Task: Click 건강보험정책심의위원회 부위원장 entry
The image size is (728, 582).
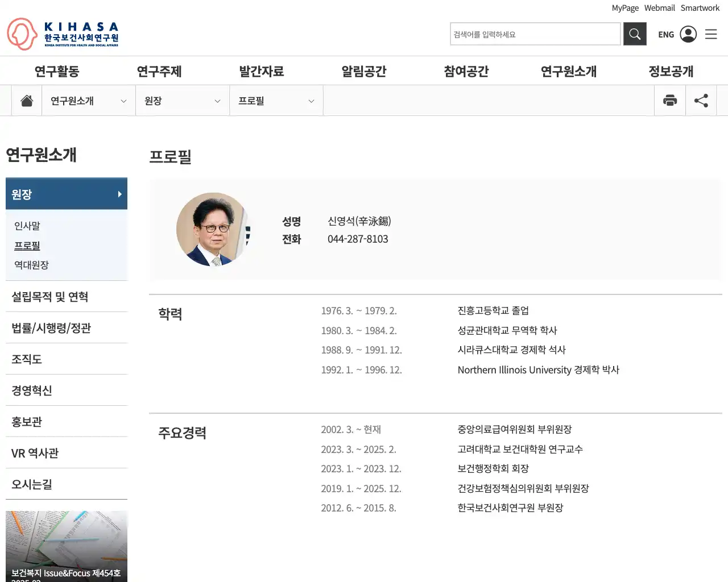Action: click(x=523, y=489)
